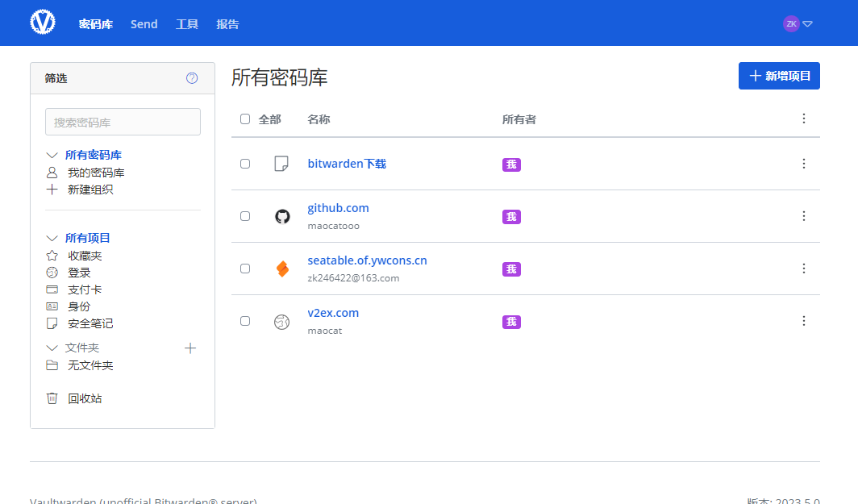The height and width of the screenshot is (504, 858).
Task: Open the v2ex.com entry link
Action: click(x=333, y=313)
